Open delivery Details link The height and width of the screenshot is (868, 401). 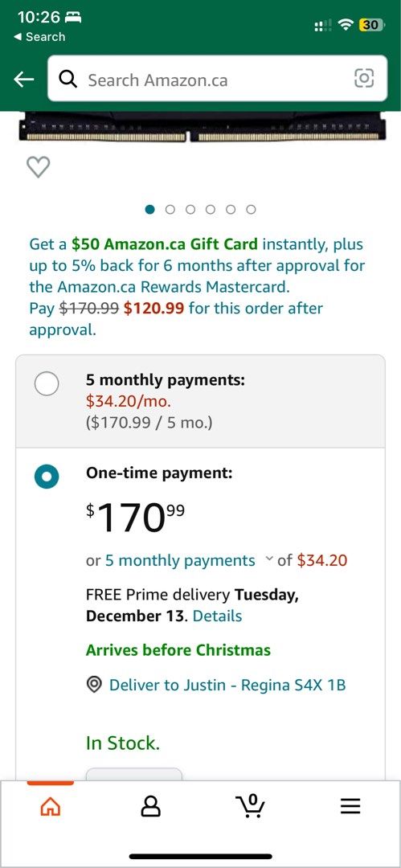pyautogui.click(x=217, y=616)
